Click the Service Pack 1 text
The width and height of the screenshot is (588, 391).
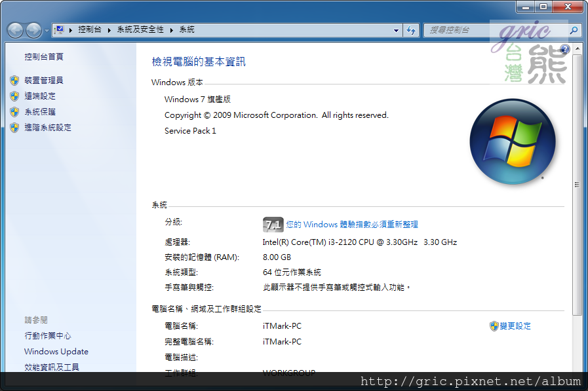190,131
